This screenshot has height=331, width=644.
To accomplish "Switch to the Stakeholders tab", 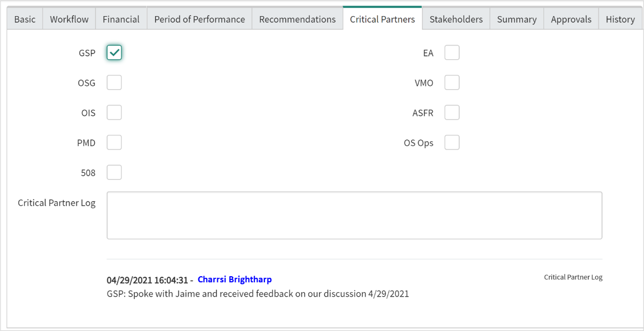I will [456, 19].
